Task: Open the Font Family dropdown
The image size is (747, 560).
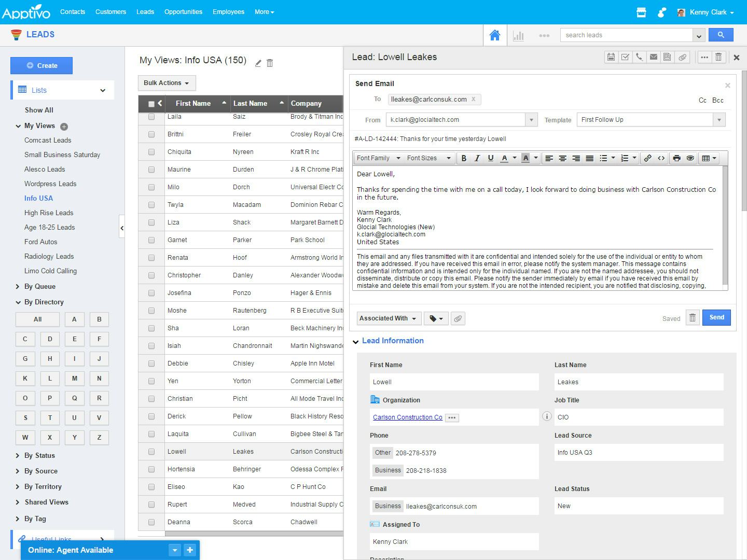Action: pos(378,158)
